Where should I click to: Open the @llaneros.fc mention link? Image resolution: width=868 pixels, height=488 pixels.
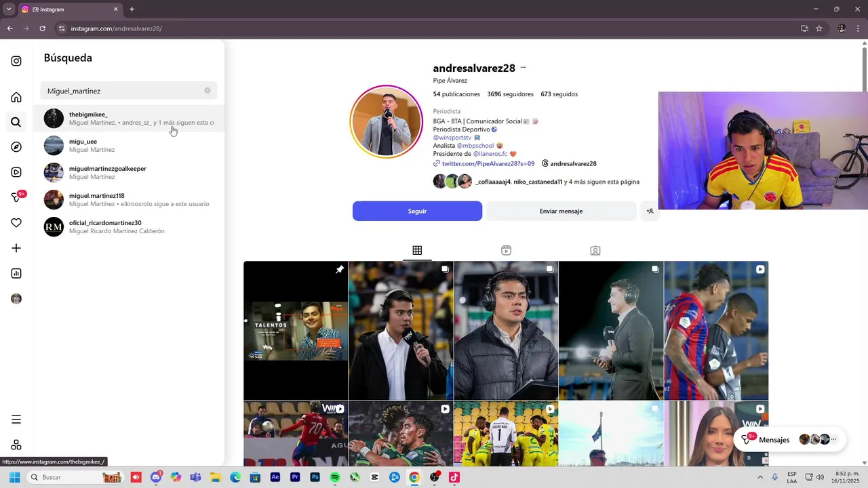490,154
